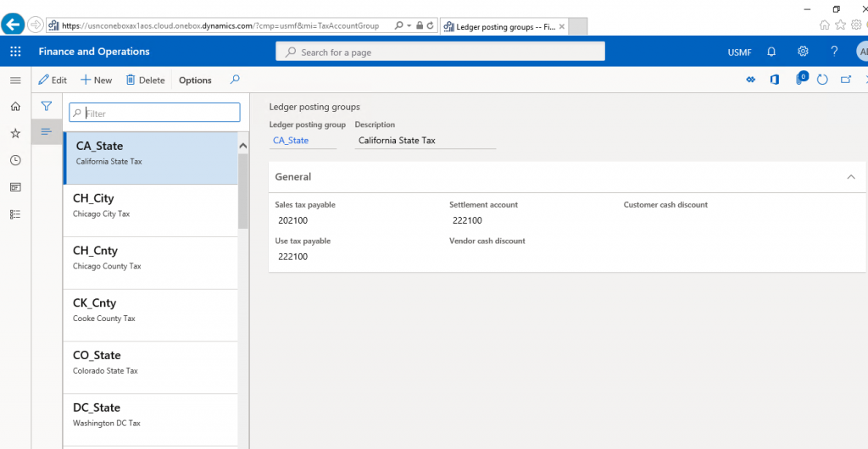
Task: Show filters with the funnel icon
Action: pyautogui.click(x=47, y=106)
